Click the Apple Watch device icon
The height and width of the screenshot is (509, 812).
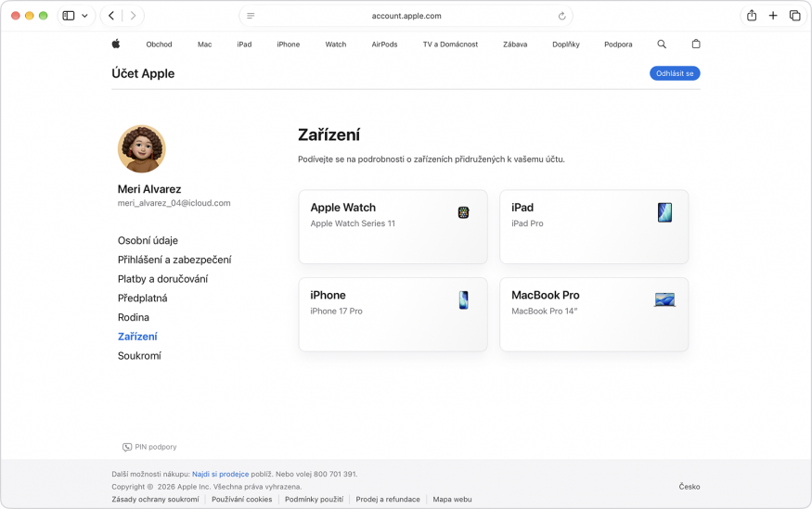[463, 212]
